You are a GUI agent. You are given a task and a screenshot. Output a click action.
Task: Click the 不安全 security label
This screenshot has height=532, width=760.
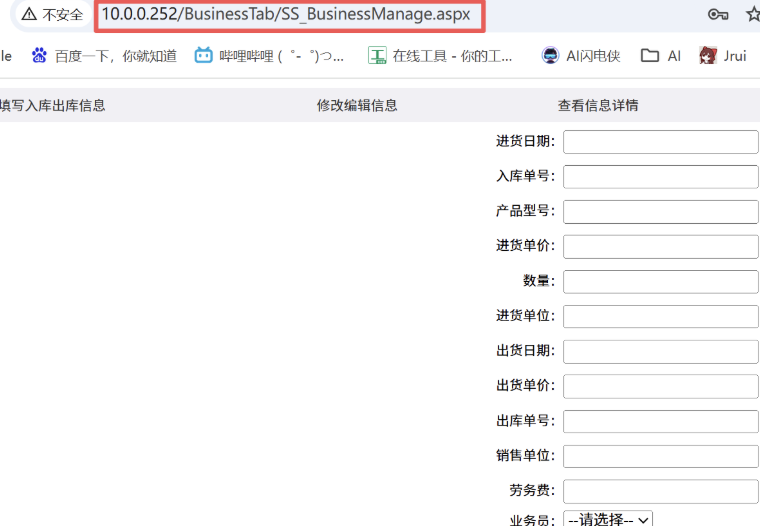tap(63, 15)
